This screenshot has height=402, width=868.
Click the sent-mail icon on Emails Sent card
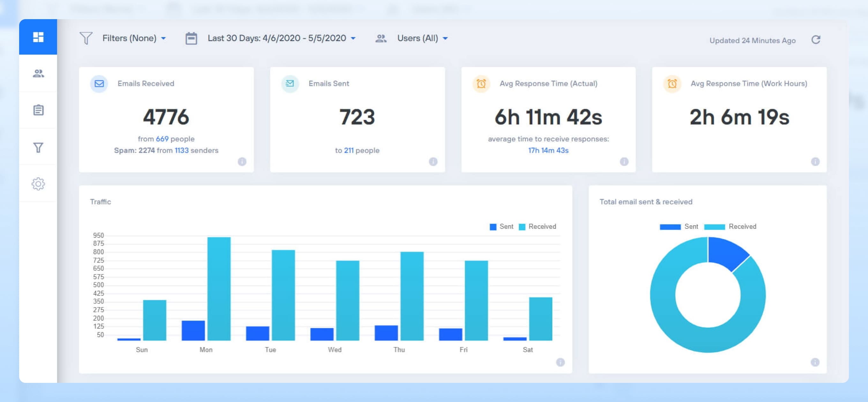[290, 84]
